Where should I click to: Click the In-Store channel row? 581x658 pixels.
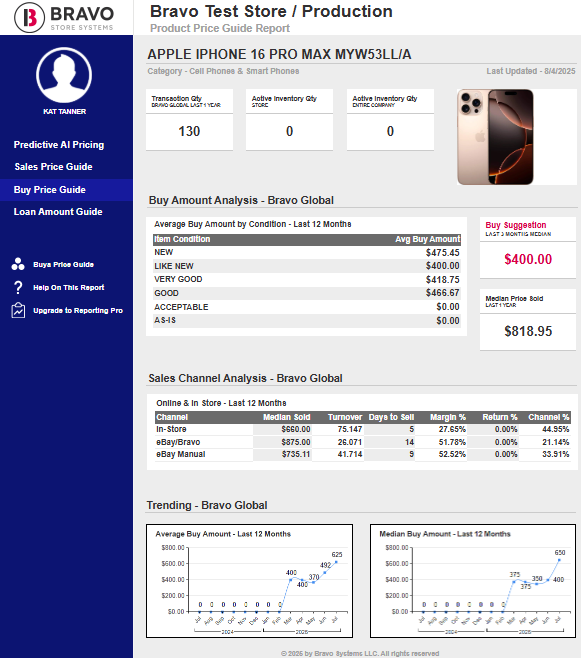coord(362,429)
